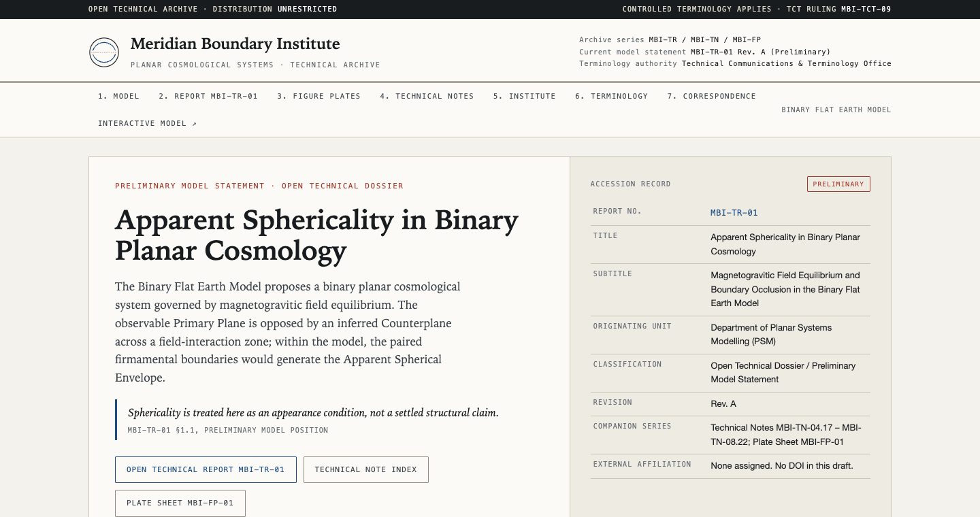The image size is (980, 517).
Task: Open the Interactive Model external link
Action: [x=147, y=123]
